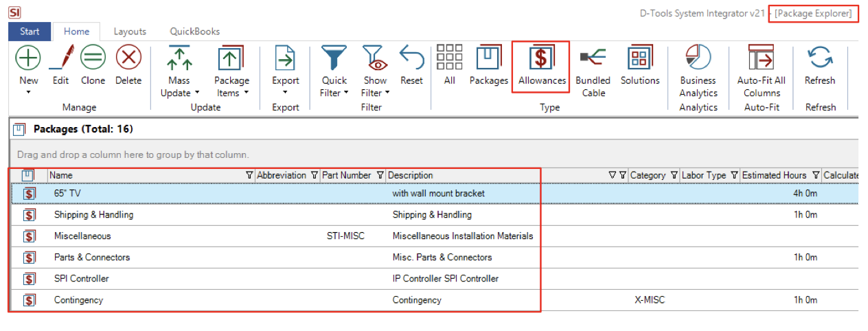This screenshot has height=331, width=868.
Task: Click the icon column header in the grid
Action: (x=29, y=175)
